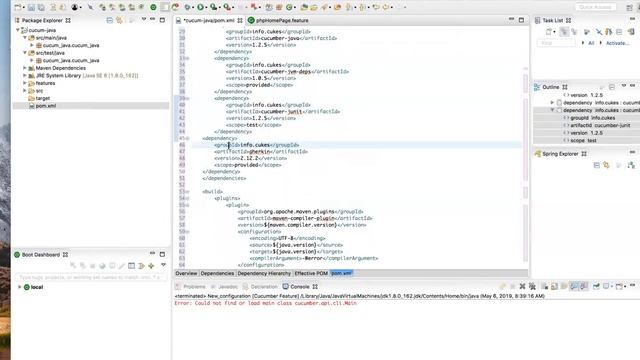
Task: Select scope test in Outline
Action: pos(580,140)
